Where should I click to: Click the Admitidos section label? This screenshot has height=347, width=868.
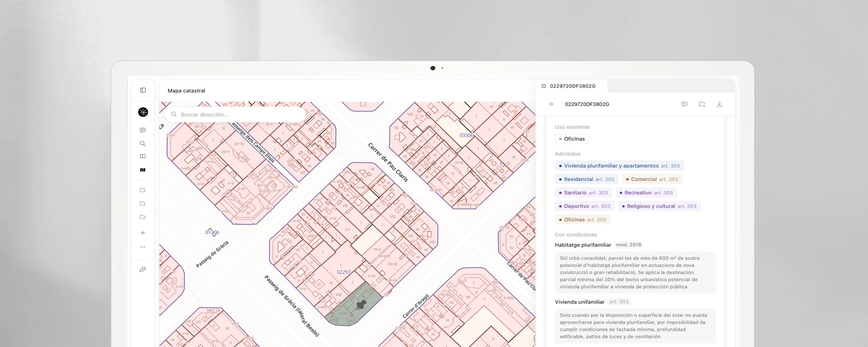click(568, 154)
